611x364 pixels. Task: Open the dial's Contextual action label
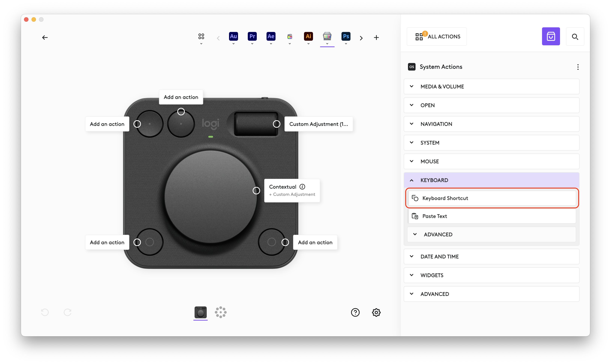pyautogui.click(x=292, y=191)
